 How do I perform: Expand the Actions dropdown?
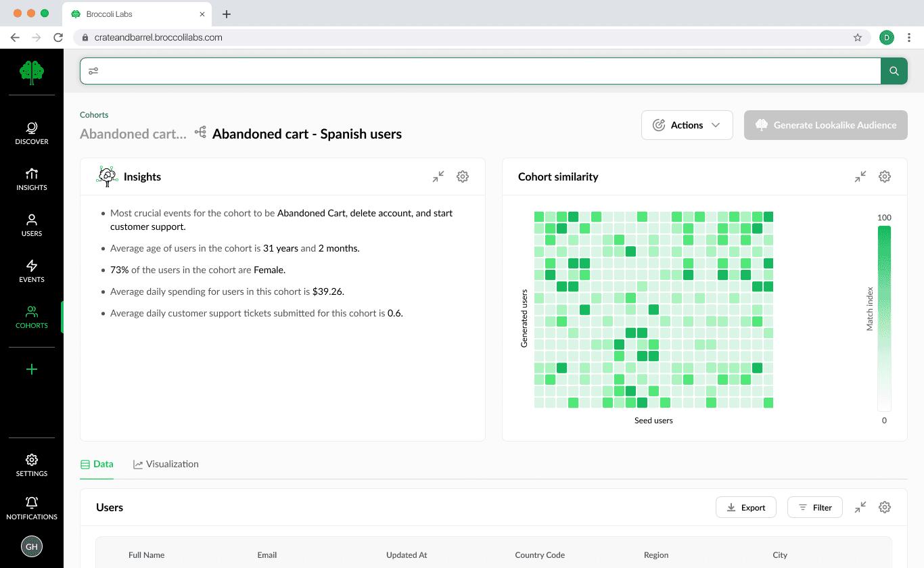tap(687, 125)
